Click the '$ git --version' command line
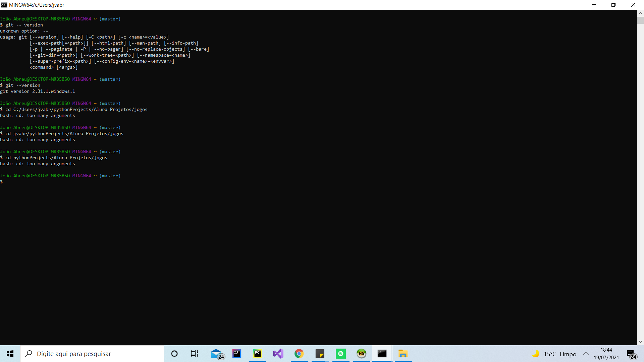644x362 pixels. point(20,85)
